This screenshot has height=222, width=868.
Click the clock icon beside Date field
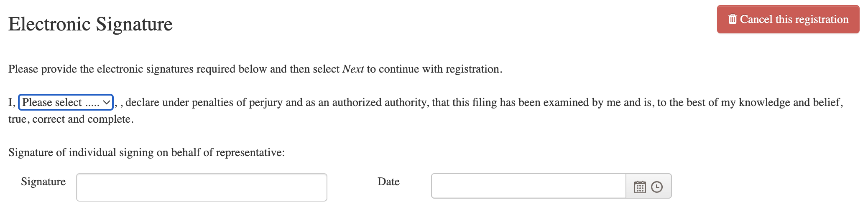click(x=657, y=187)
